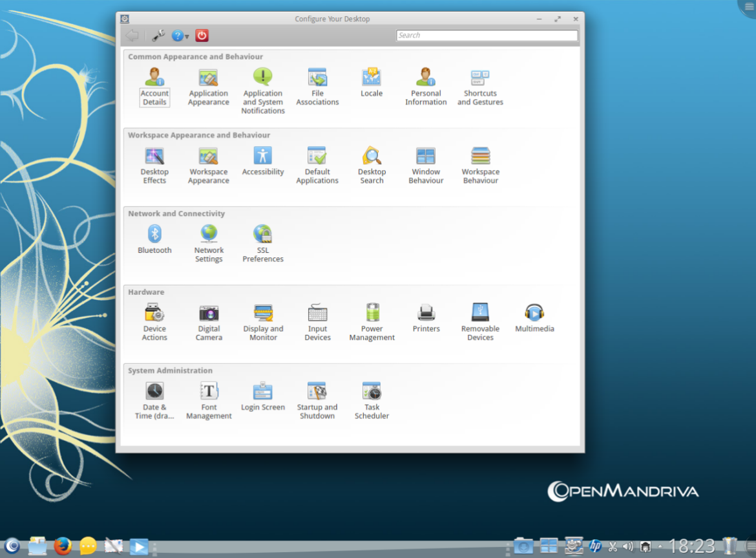Open SSL Preferences module
756x558 pixels.
tap(263, 243)
